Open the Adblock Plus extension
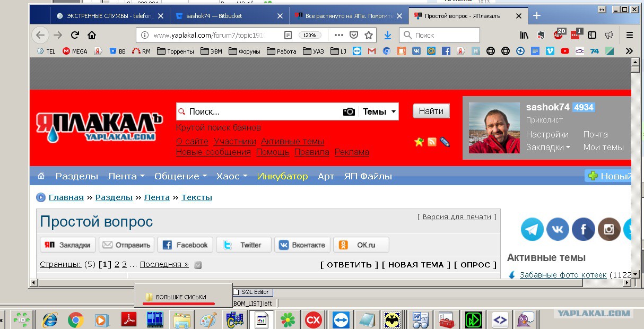644x329 pixels. pos(559,34)
